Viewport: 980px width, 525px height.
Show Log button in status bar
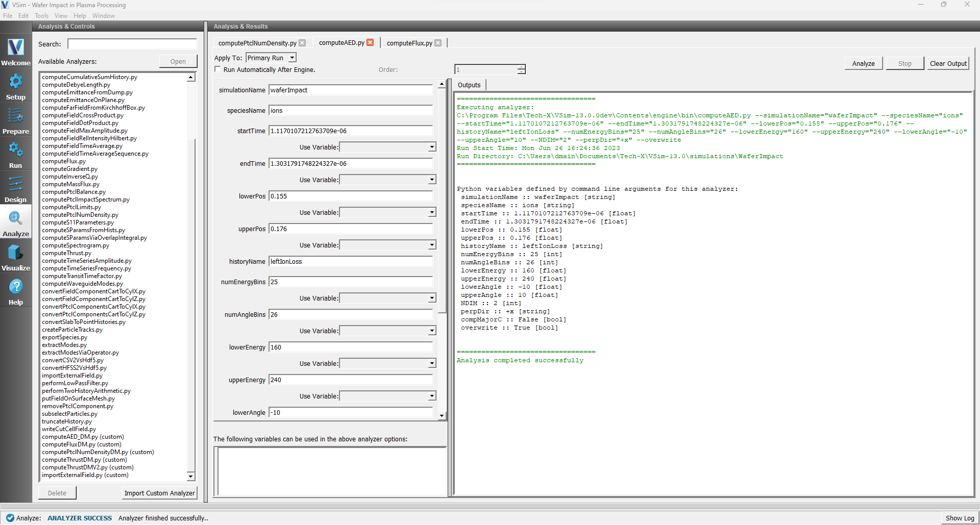[x=960, y=518]
